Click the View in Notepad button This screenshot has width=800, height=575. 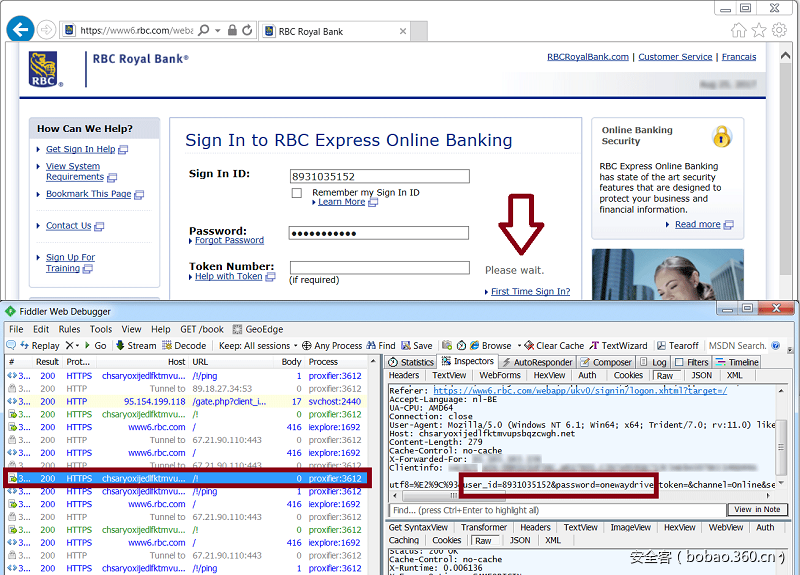coord(757,510)
